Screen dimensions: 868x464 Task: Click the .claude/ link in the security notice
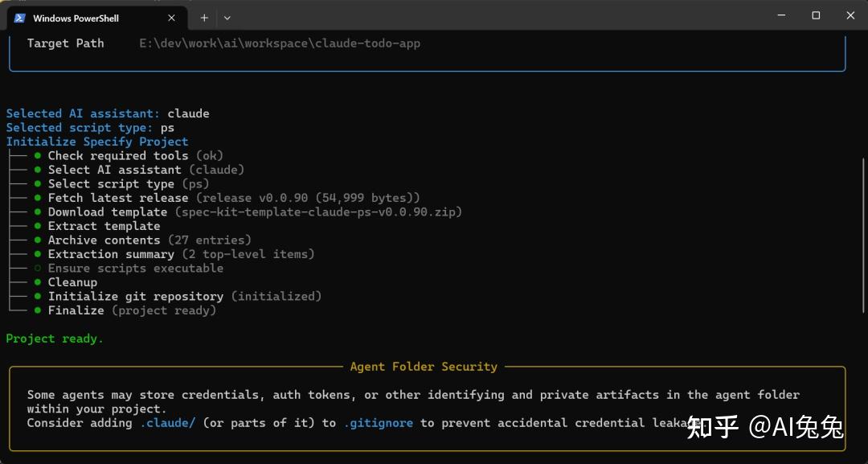pos(168,422)
